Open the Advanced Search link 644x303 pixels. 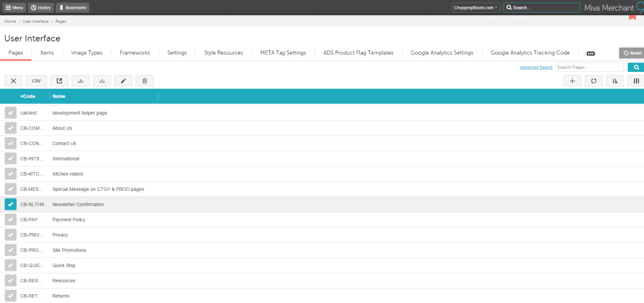pos(536,67)
